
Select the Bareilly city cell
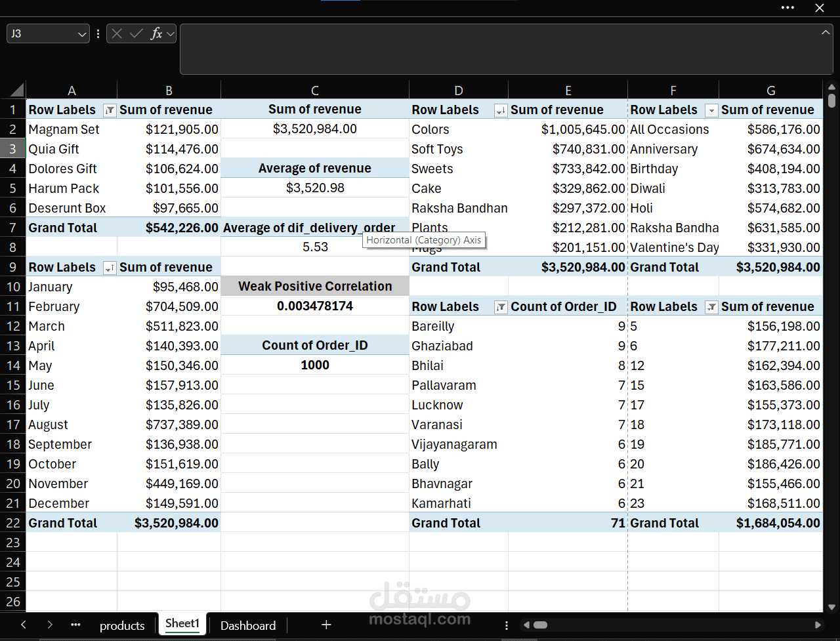(459, 326)
